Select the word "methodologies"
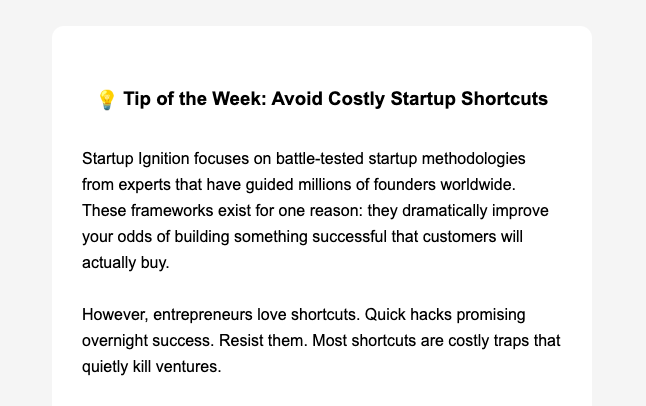 coord(468,160)
